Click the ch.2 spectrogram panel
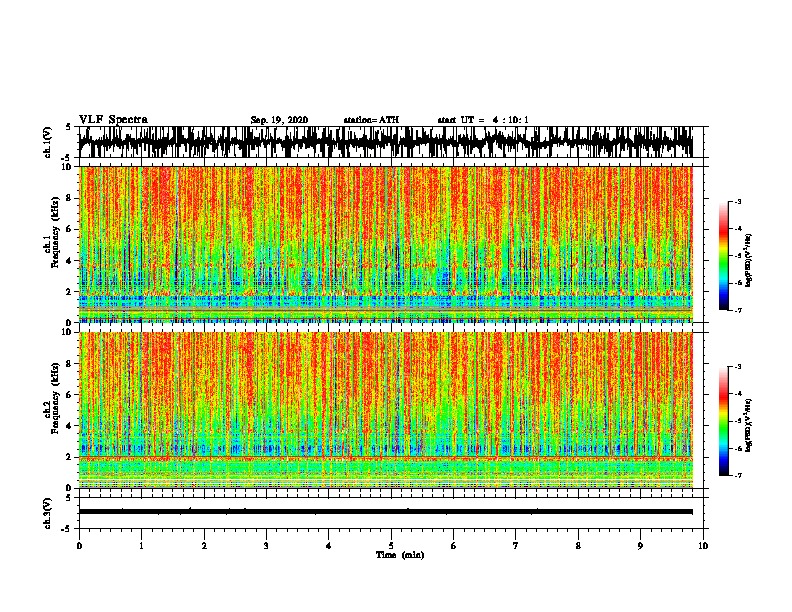 [x=385, y=410]
